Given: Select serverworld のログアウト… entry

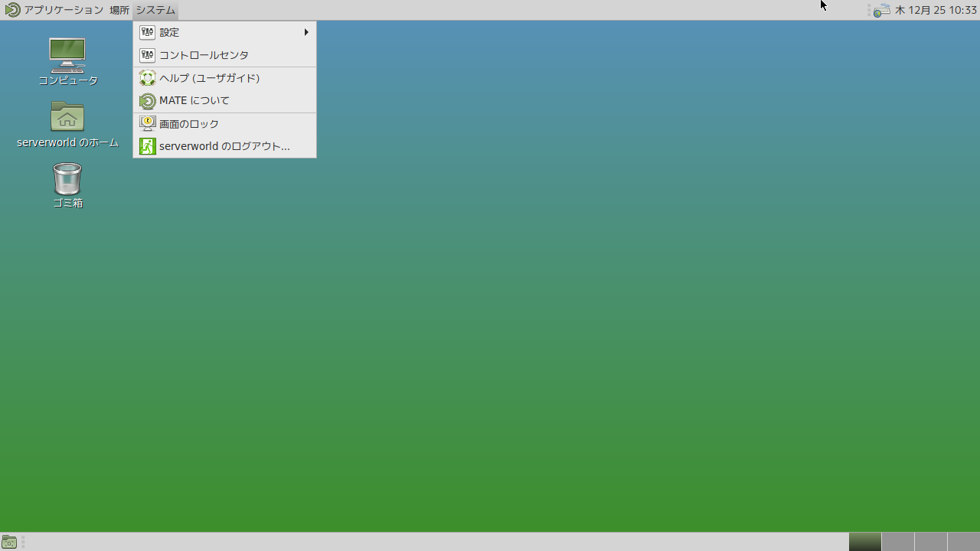Looking at the screenshot, I should [224, 146].
